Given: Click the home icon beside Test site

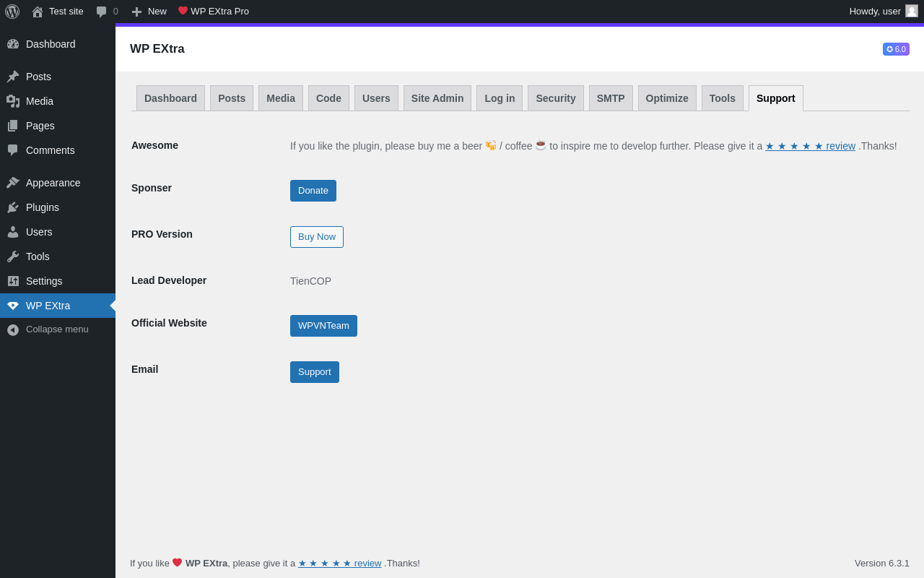Looking at the screenshot, I should [38, 12].
